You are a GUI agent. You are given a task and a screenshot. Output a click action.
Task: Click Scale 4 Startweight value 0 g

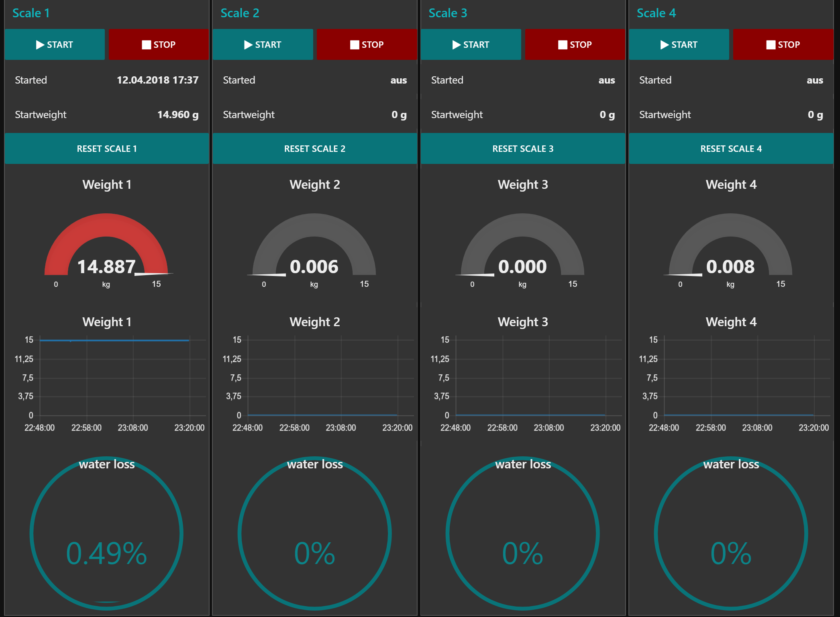coord(816,115)
